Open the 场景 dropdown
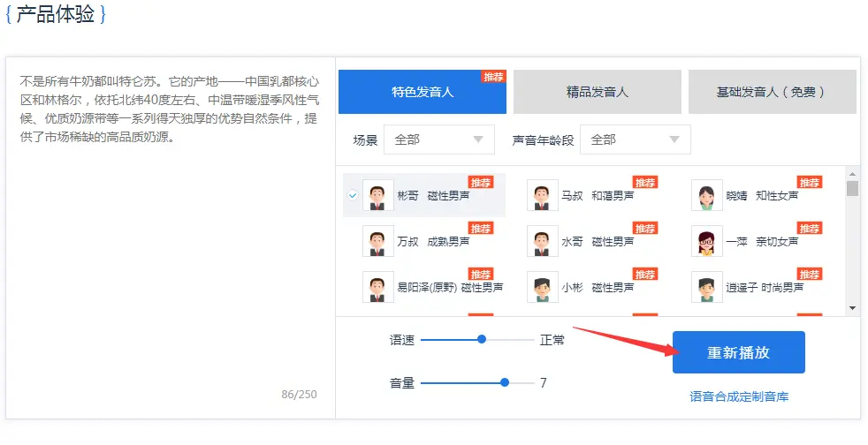This screenshot has width=868, height=445. tap(439, 140)
